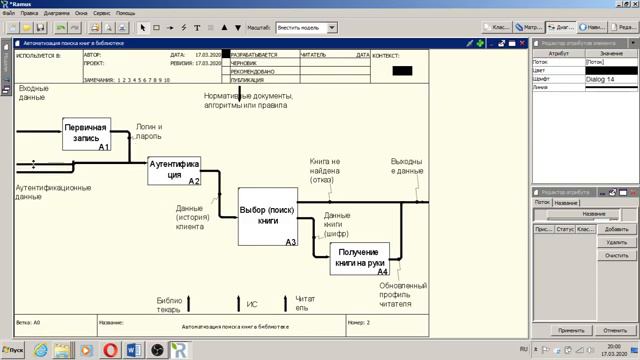Switch to the Матр... workspace tab

point(529,27)
